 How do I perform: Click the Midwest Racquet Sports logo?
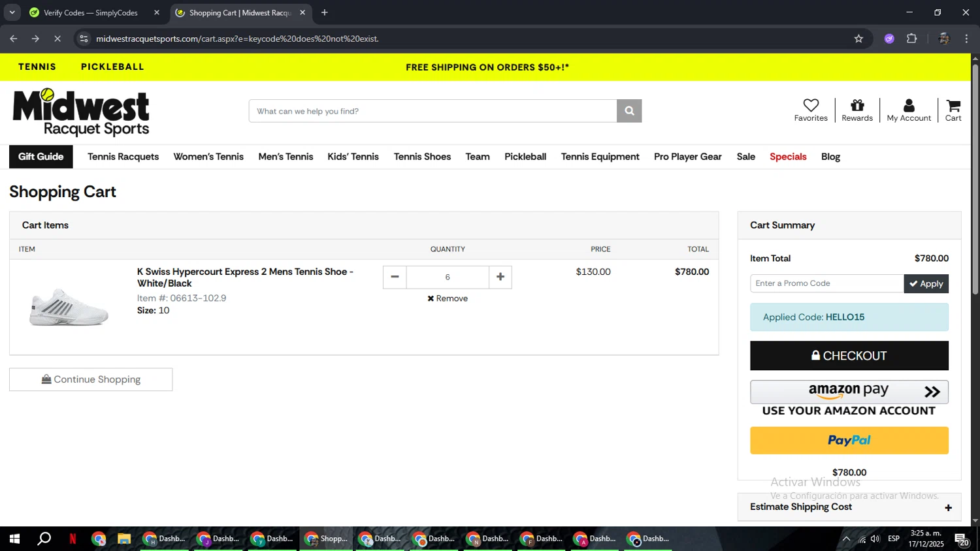[81, 112]
